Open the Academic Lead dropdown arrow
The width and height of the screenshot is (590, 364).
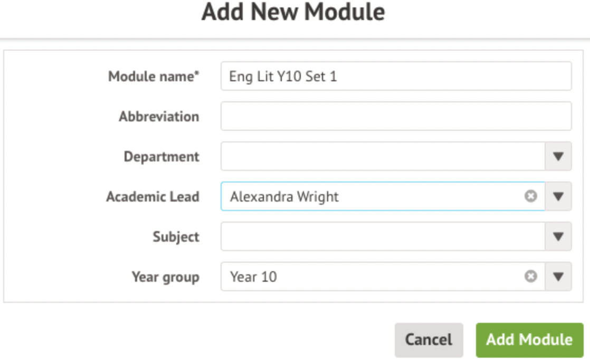(x=558, y=196)
